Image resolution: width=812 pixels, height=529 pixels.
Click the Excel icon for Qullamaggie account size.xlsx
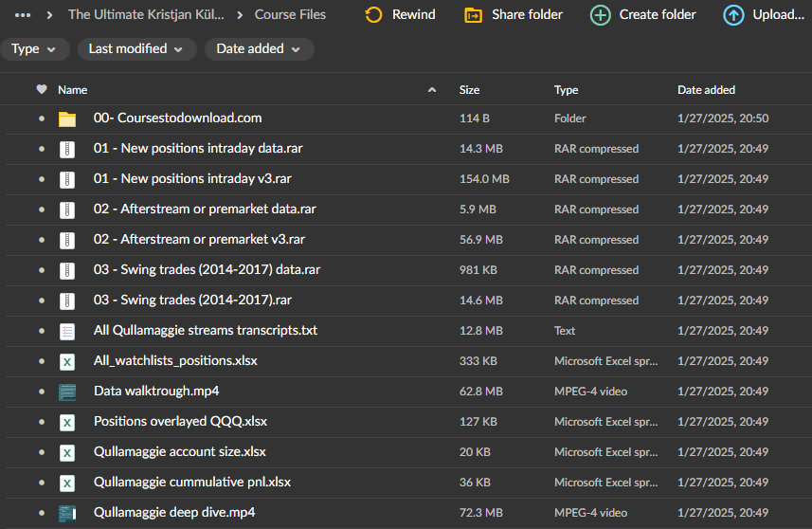[x=67, y=453]
